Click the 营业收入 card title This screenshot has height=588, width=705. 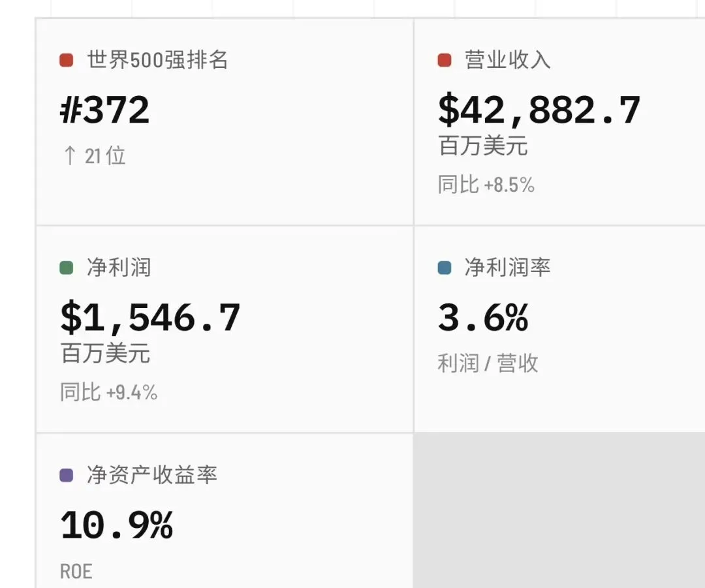pyautogui.click(x=508, y=60)
